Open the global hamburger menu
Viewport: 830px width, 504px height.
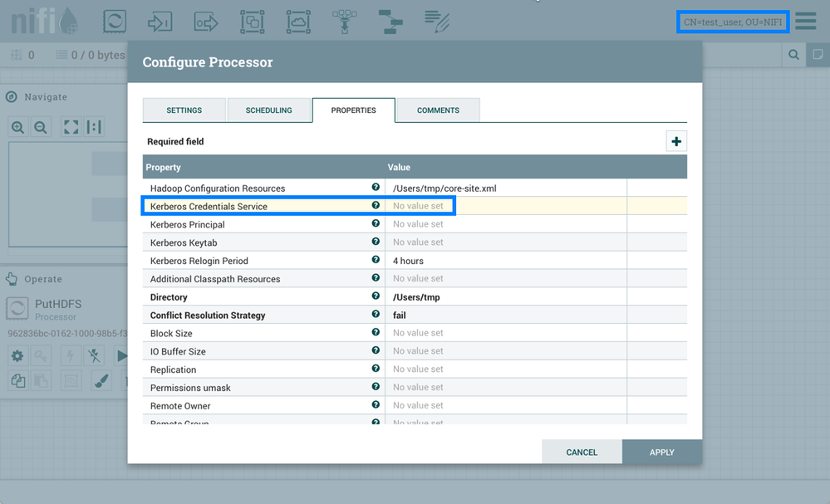[805, 21]
